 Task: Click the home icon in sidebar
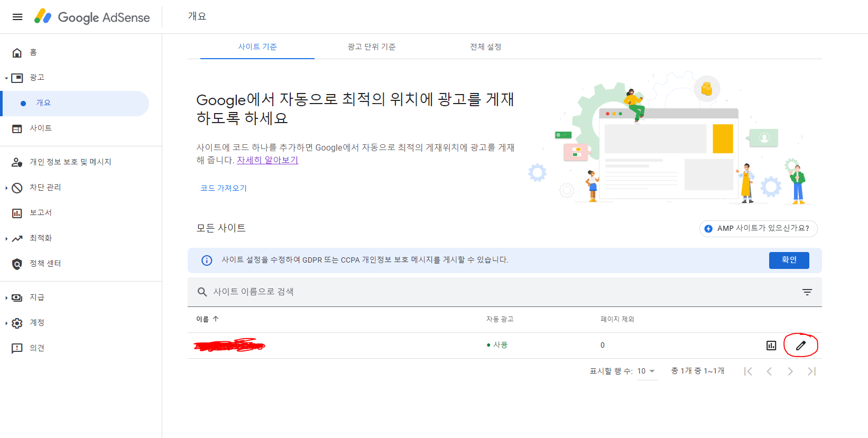tap(17, 52)
